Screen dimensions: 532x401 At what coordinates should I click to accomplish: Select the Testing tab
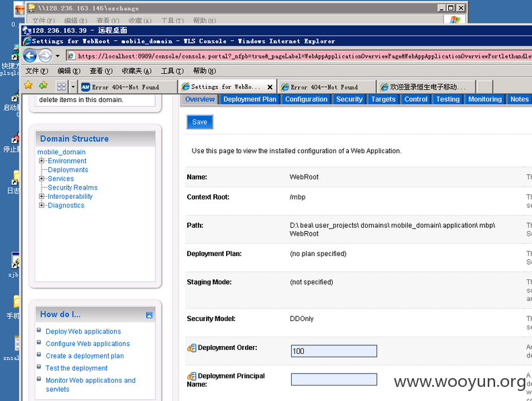[447, 99]
